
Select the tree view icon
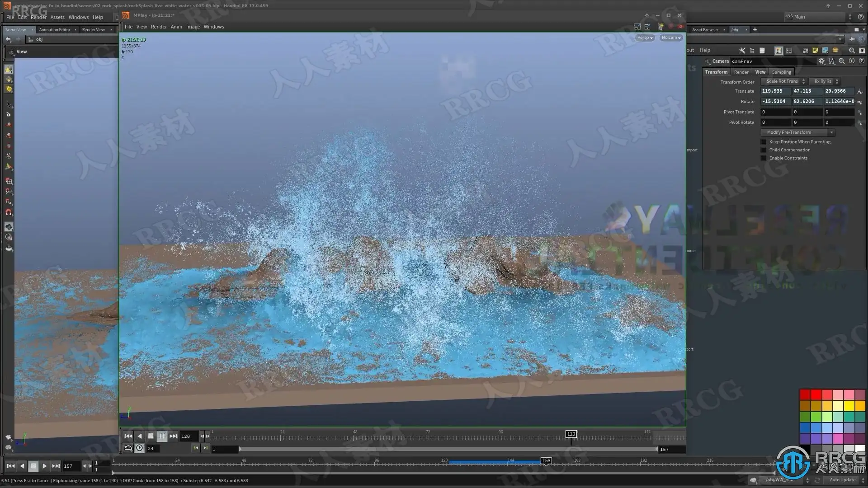click(x=752, y=51)
